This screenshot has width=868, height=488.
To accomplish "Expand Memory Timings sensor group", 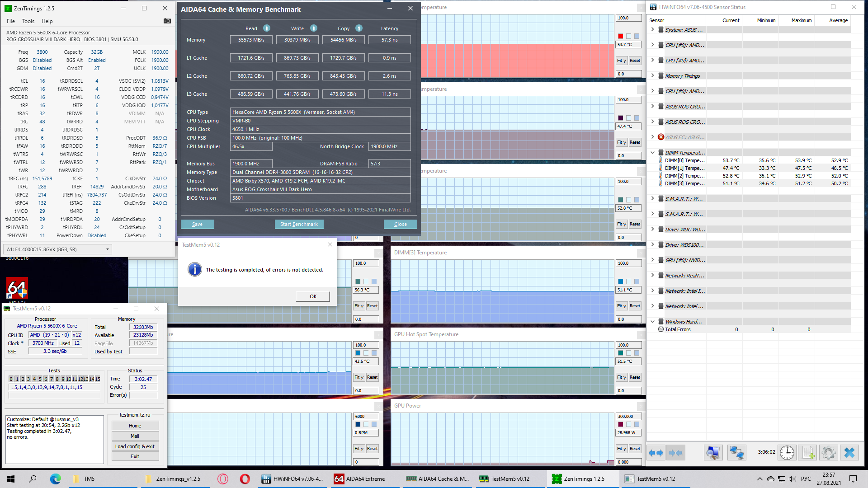I will (652, 76).
